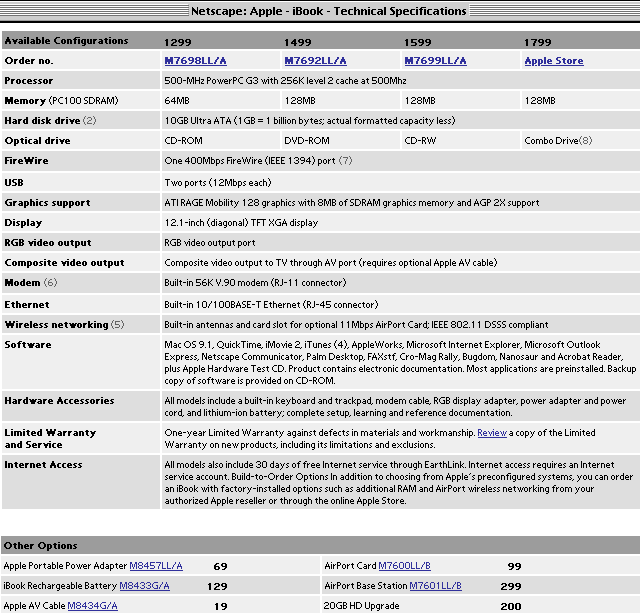Click the Built-in 56K V.90 modem text
This screenshot has height=614, width=640.
tap(255, 283)
